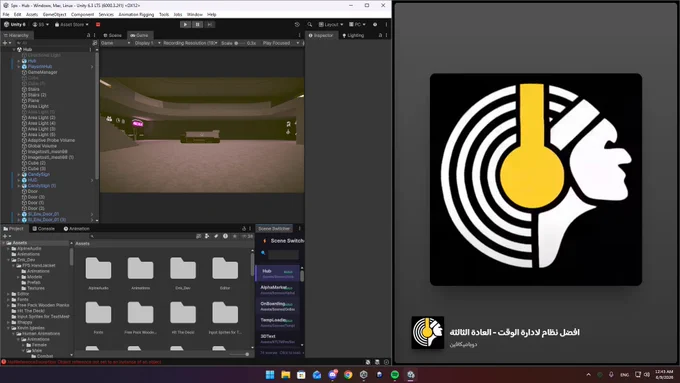Open the Recording Resolution dropdown

(190, 43)
